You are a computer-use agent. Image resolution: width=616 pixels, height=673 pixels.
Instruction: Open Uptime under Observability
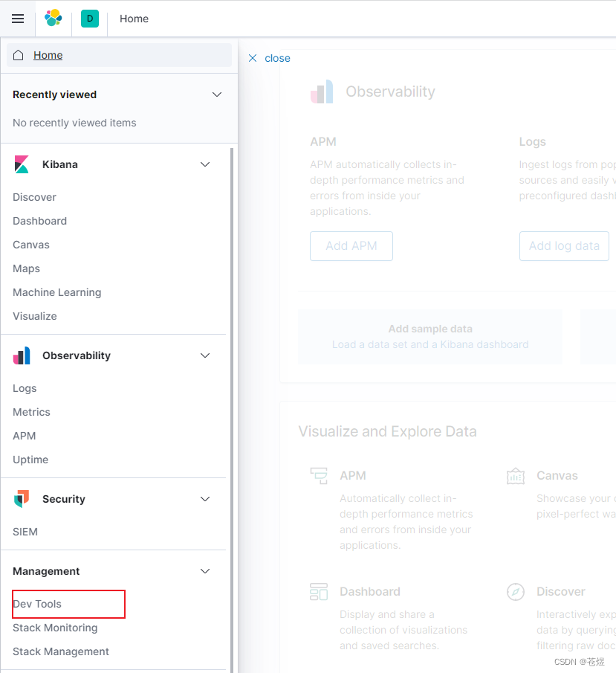[x=30, y=460]
